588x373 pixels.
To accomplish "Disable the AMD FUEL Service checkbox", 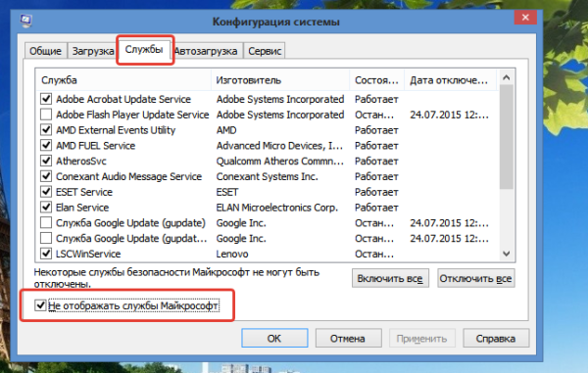I will 46,145.
